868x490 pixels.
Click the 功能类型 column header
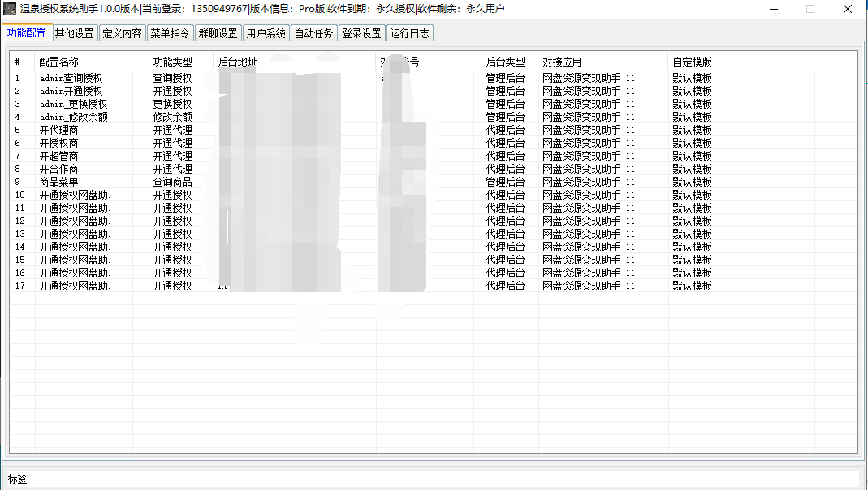(x=173, y=62)
